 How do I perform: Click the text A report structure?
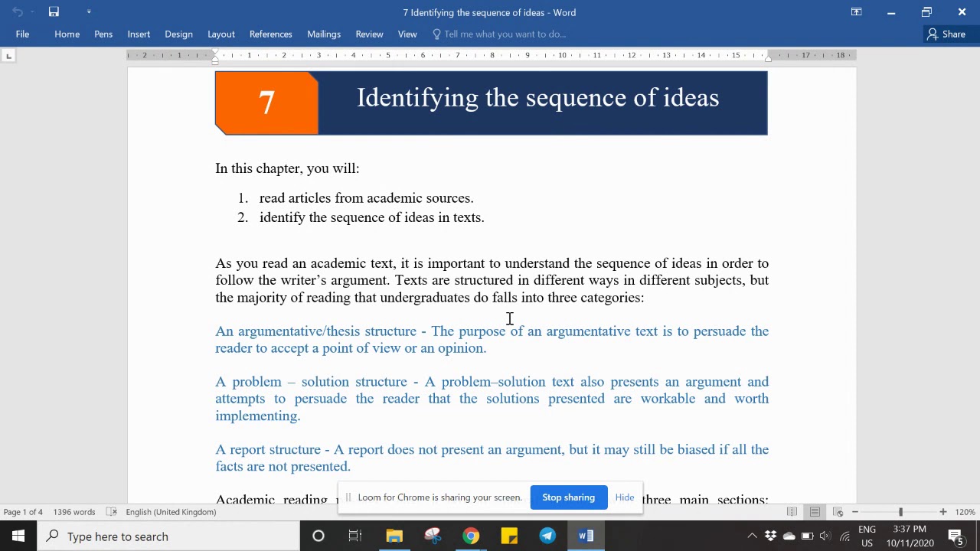[267, 450]
